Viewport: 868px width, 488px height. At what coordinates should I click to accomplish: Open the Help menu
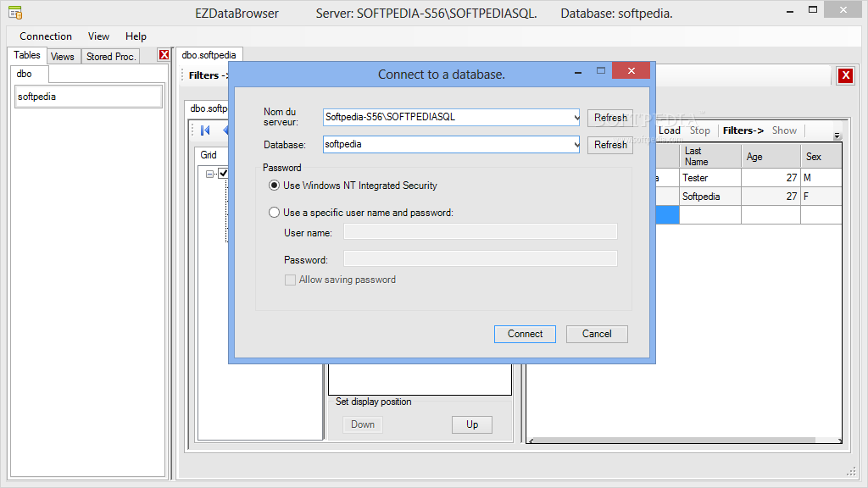point(136,36)
